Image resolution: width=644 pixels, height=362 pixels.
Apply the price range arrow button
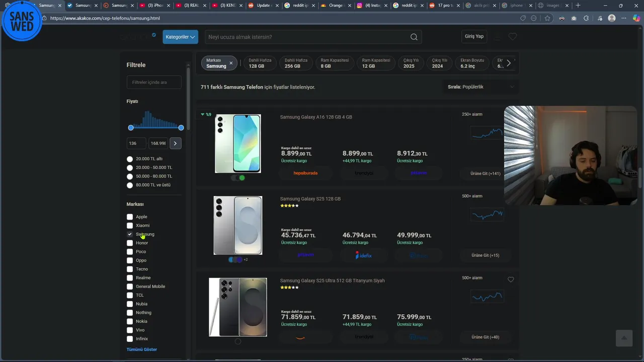175,143
